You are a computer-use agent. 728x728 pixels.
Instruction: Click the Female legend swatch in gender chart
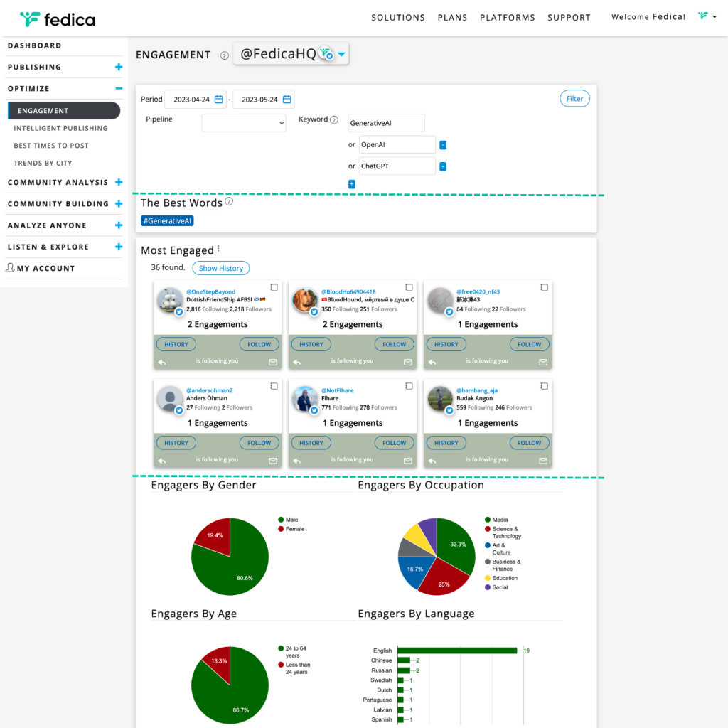(282, 529)
